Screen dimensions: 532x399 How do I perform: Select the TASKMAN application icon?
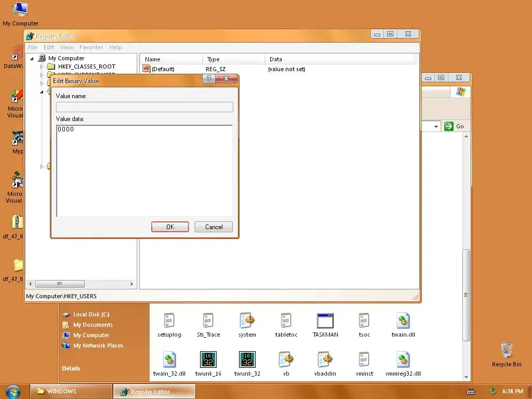(x=325, y=321)
